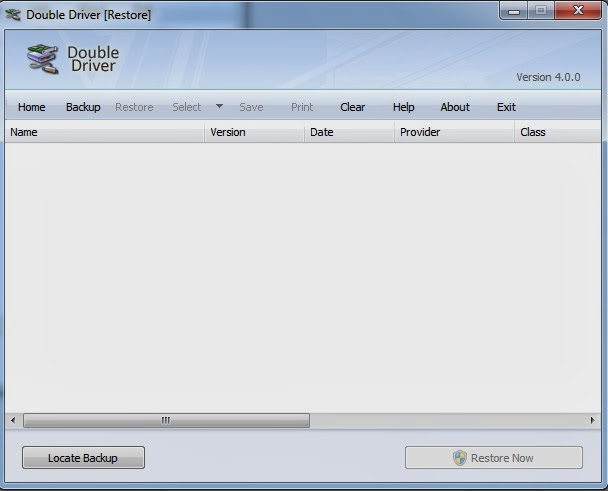608x491 pixels.
Task: Sort list by Date column header
Action: click(349, 132)
